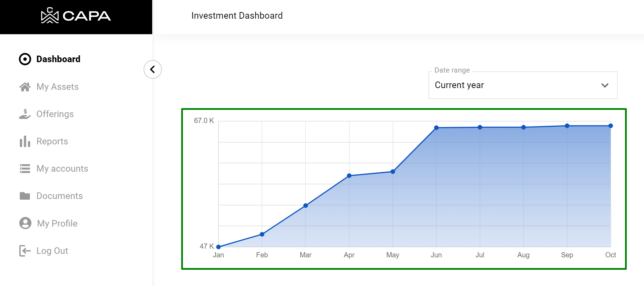Click the Aug month axis label

click(x=524, y=255)
